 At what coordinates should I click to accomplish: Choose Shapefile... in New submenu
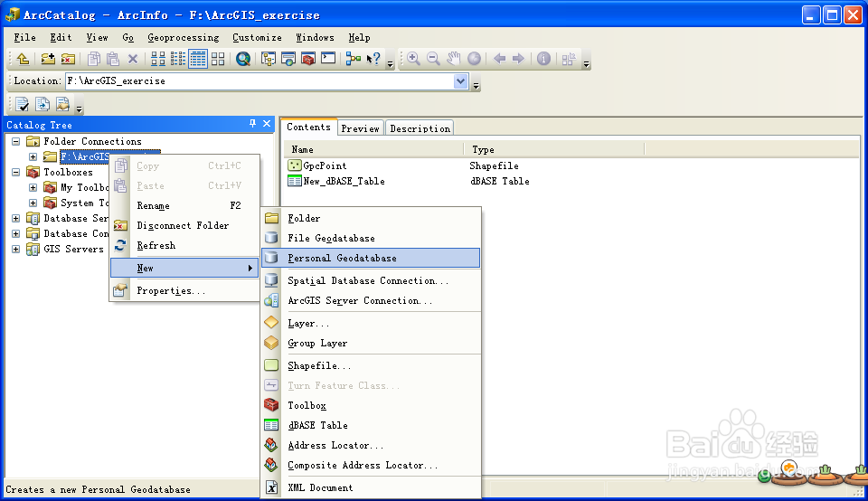[x=371, y=366]
